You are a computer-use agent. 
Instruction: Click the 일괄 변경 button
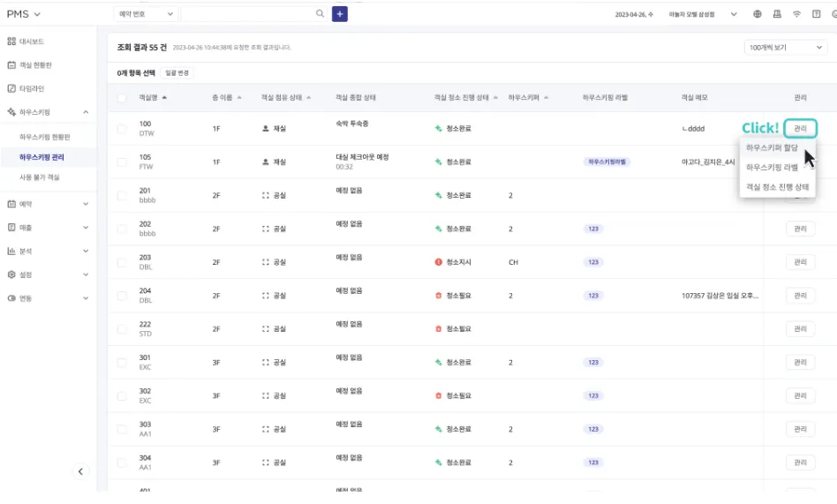[x=177, y=73]
